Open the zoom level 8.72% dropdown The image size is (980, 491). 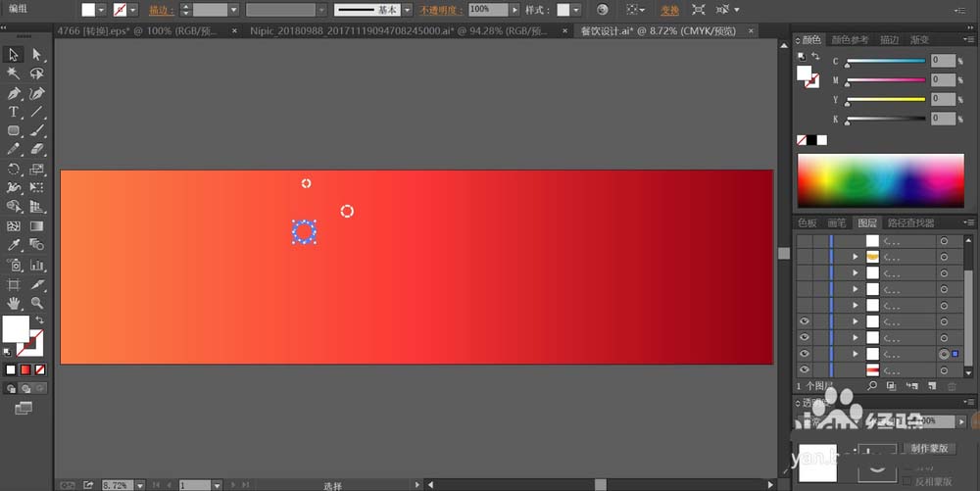[x=140, y=485]
